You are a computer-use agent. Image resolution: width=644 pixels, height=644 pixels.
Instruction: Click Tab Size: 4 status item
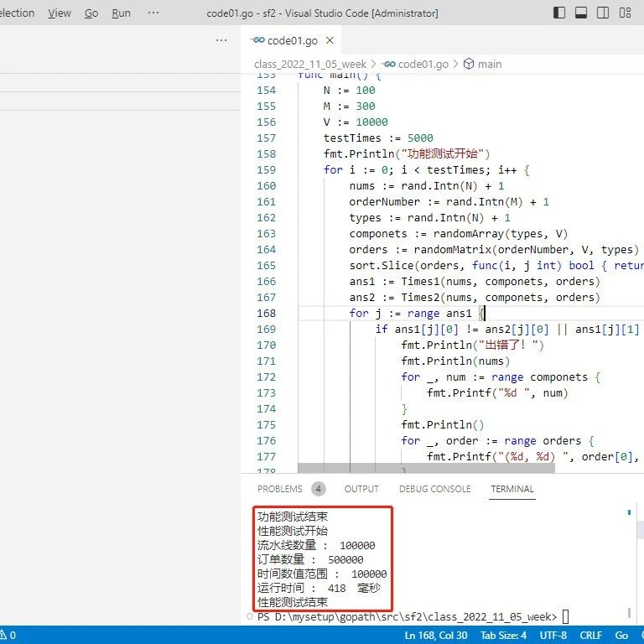(503, 636)
